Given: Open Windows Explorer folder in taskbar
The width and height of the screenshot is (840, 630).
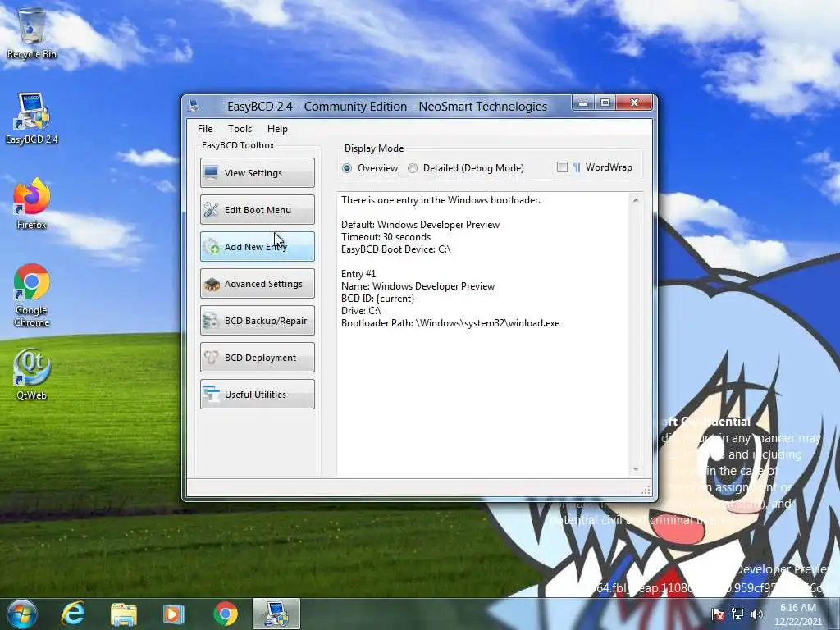Looking at the screenshot, I should (x=124, y=614).
